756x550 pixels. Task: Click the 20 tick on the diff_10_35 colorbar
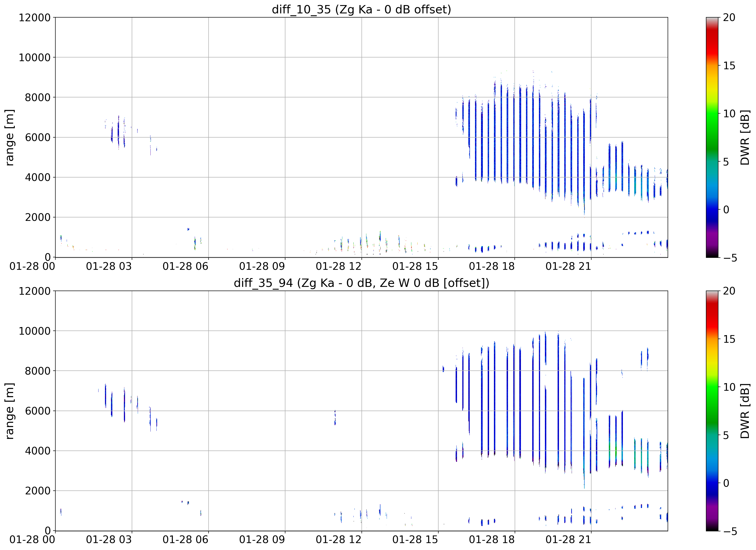tap(729, 17)
